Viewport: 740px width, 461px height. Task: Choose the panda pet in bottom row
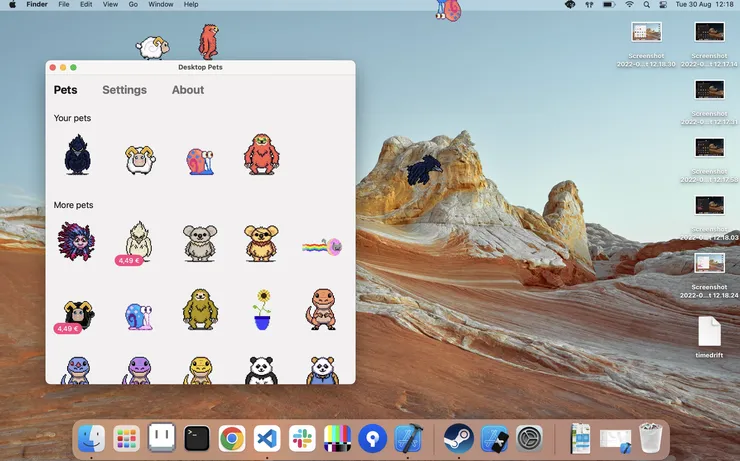click(261, 370)
